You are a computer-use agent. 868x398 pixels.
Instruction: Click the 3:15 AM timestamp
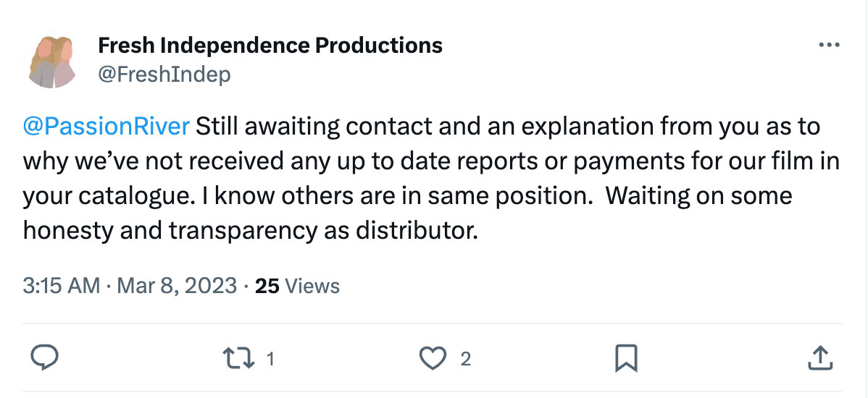click(62, 286)
